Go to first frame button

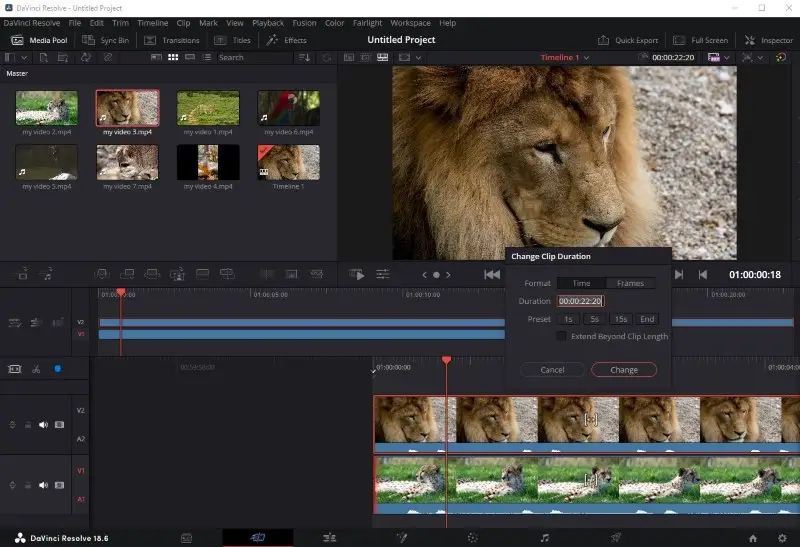[492, 275]
